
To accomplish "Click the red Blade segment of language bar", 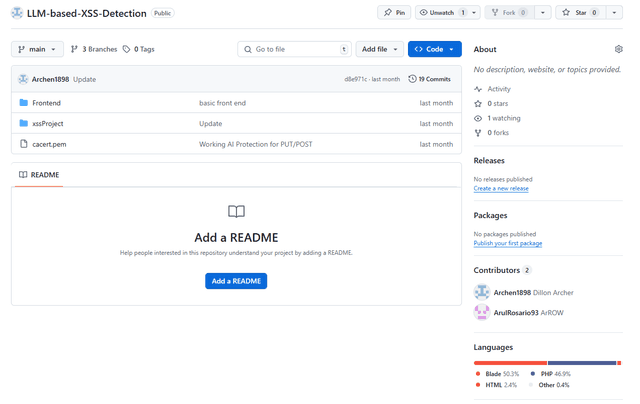I will [510, 363].
